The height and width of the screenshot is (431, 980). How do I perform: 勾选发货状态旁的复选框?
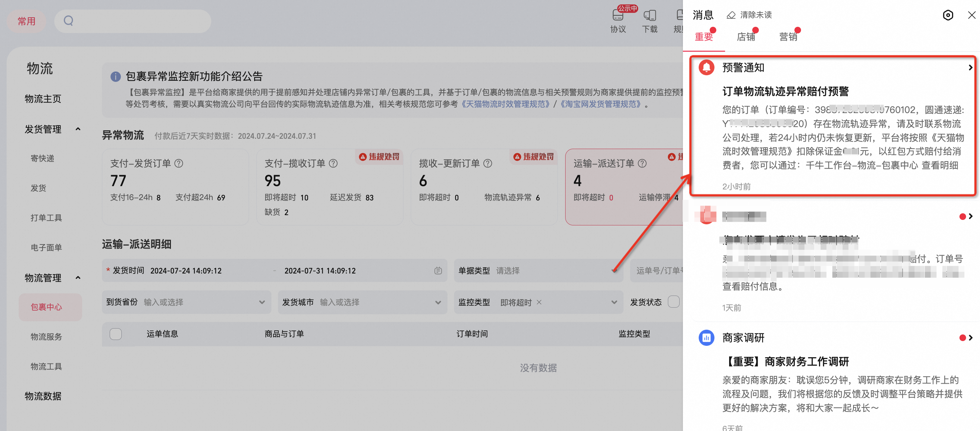tap(673, 302)
